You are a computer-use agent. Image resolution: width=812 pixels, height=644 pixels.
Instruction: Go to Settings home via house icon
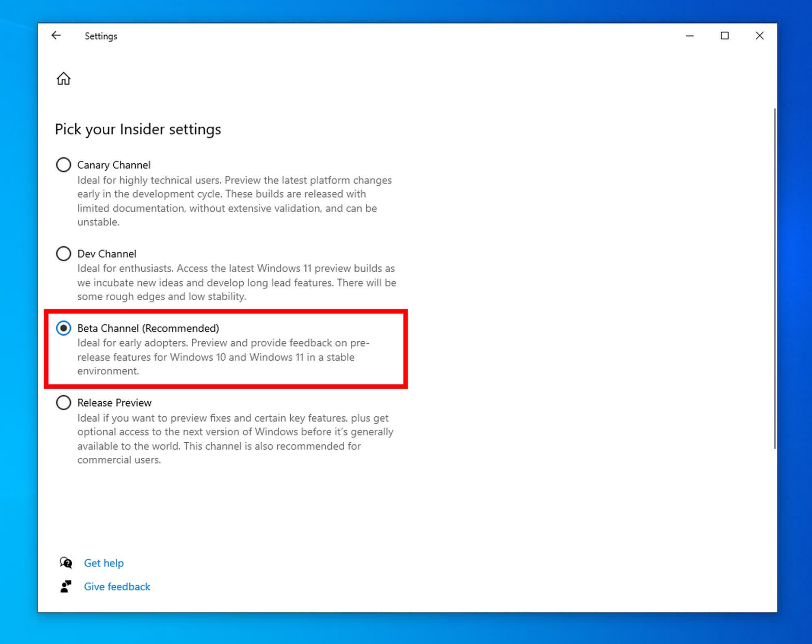coord(63,78)
